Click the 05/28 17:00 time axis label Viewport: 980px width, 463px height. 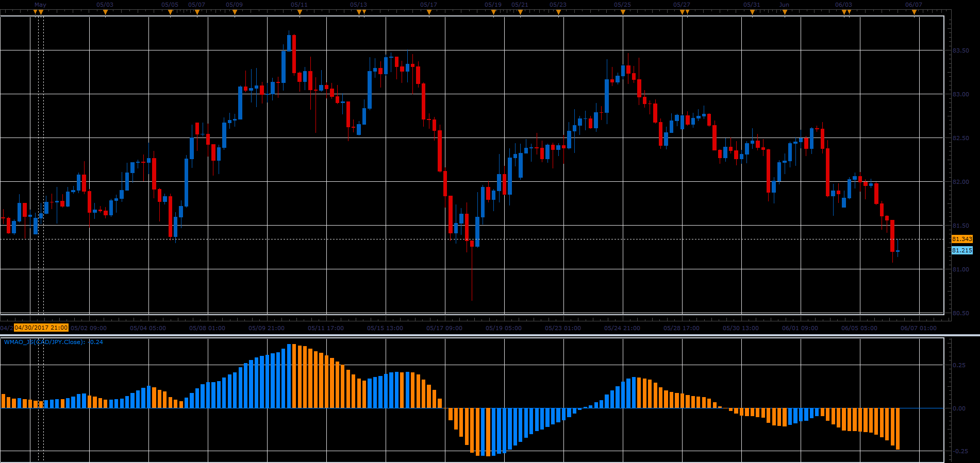point(682,328)
